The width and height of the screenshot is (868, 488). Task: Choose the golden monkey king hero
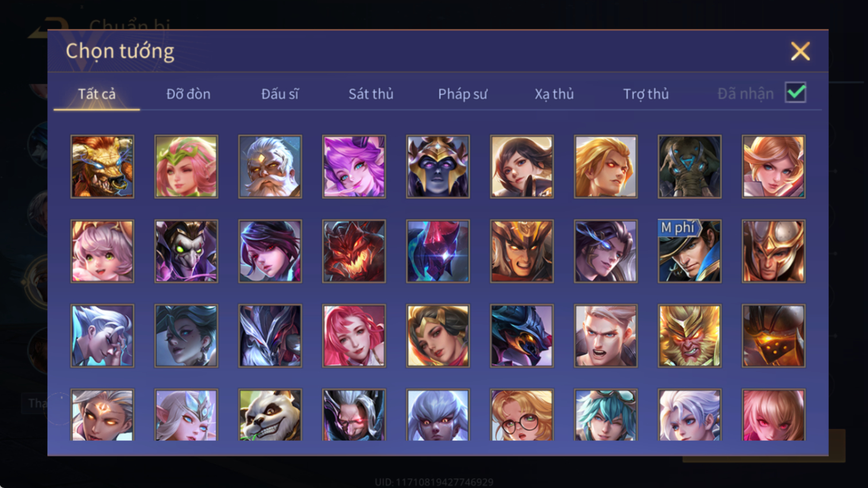pos(689,336)
